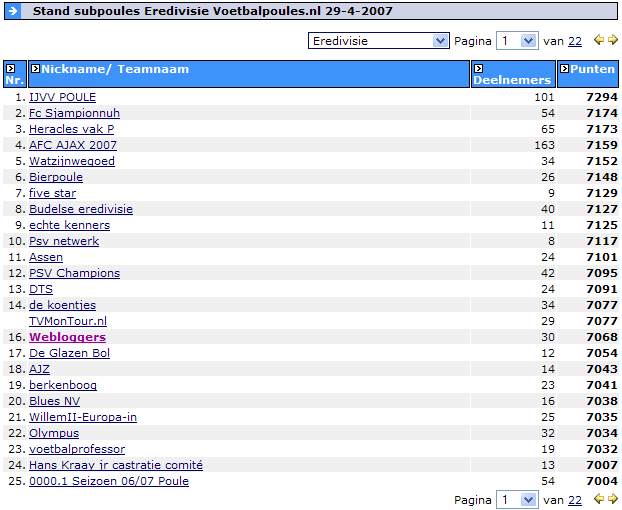Go to the previous page with the top left arrow

(598, 41)
